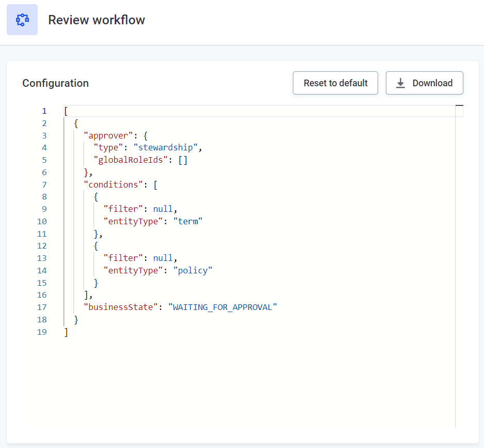Viewport: 484px width, 448px height.
Task: Place cursor on the "term" entityType value
Action: (x=188, y=222)
